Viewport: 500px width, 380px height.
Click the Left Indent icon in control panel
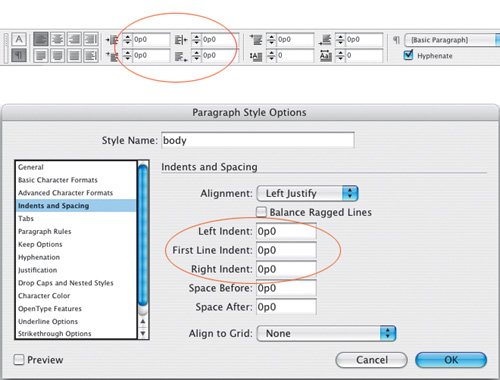[x=112, y=40]
